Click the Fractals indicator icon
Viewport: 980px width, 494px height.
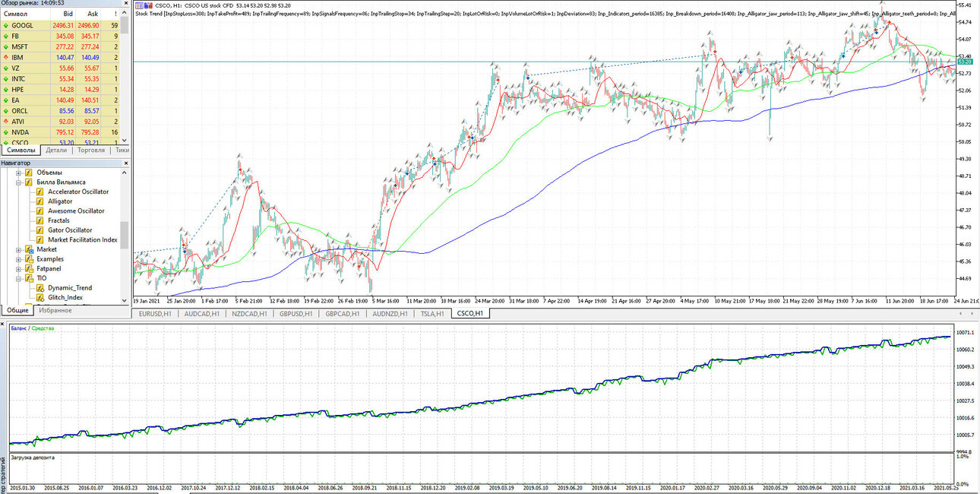pyautogui.click(x=40, y=220)
